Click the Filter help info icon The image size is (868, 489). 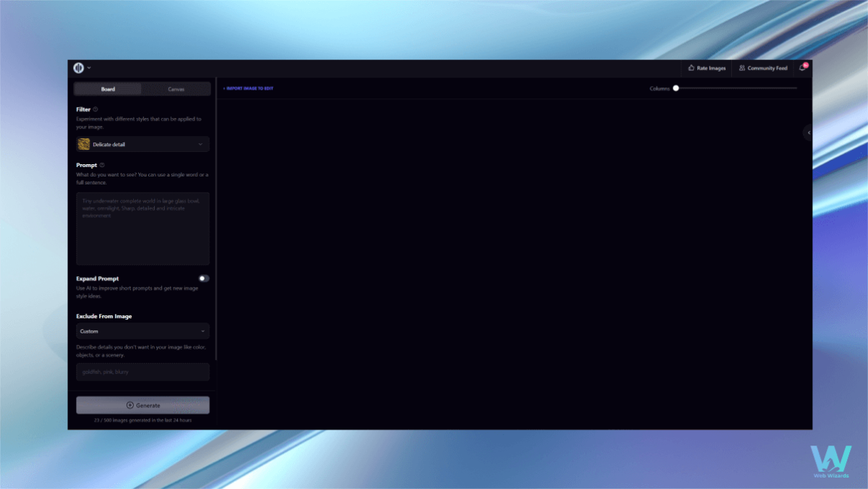95,109
